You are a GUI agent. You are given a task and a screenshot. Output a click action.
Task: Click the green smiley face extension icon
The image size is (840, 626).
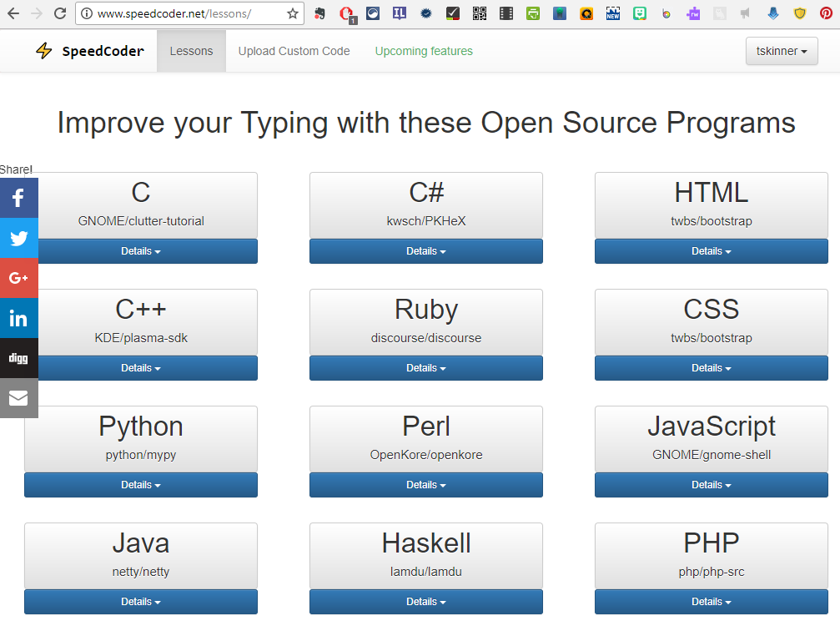pos(640,13)
